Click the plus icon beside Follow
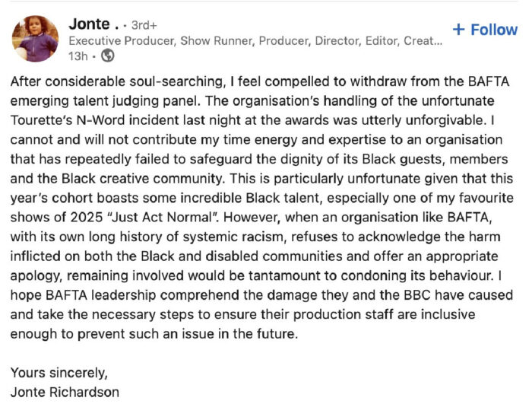The height and width of the screenshot is (404, 532). click(x=459, y=30)
